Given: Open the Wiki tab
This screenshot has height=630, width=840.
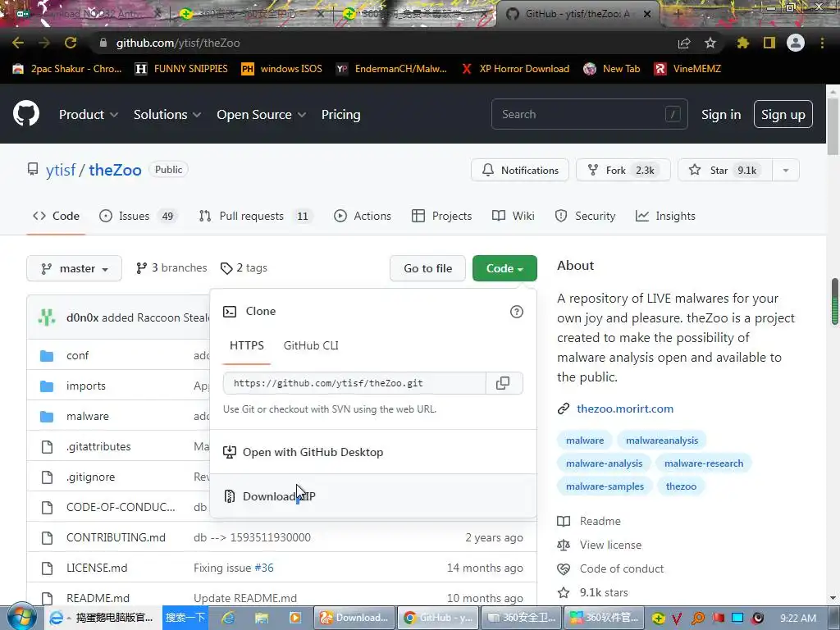Looking at the screenshot, I should (514, 216).
